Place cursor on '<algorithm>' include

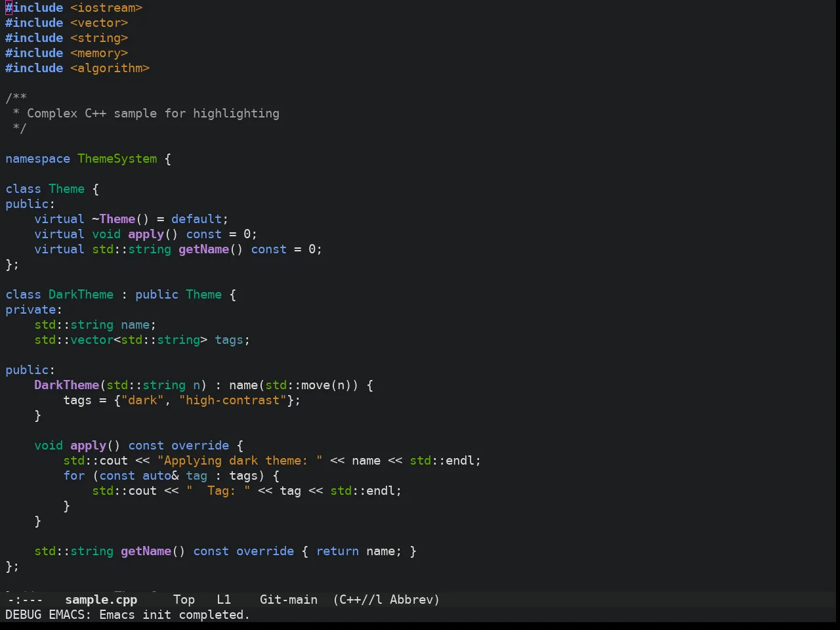(110, 68)
